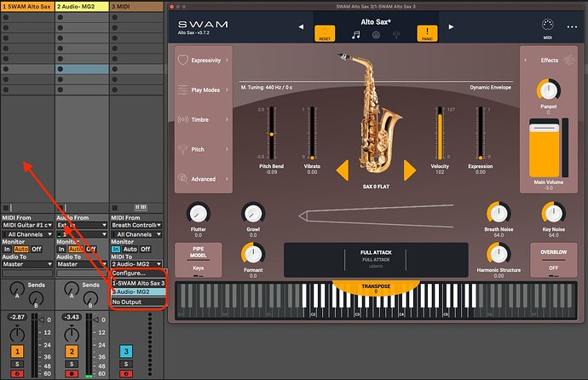Click the Key Noise knob

554,214
